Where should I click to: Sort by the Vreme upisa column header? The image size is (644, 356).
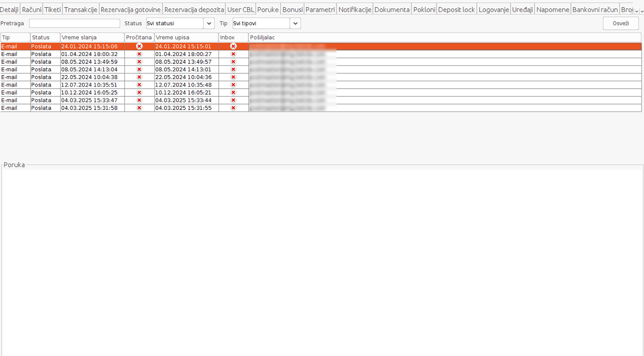(x=186, y=37)
